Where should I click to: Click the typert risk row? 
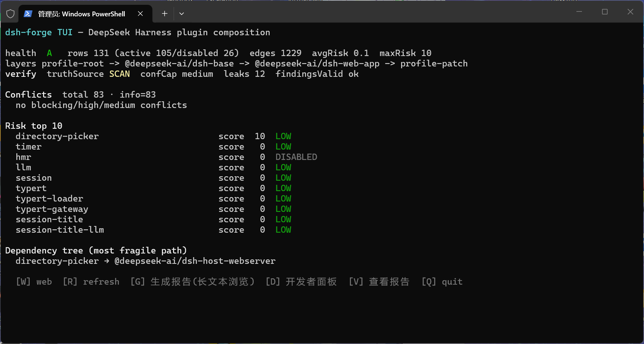click(x=153, y=188)
